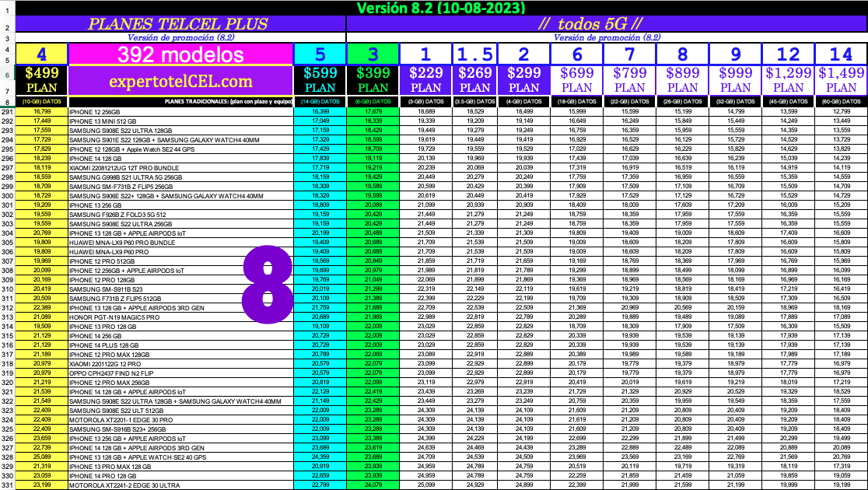Click the '$1,299 PLAN' column header
The image size is (868, 490).
[x=789, y=81]
